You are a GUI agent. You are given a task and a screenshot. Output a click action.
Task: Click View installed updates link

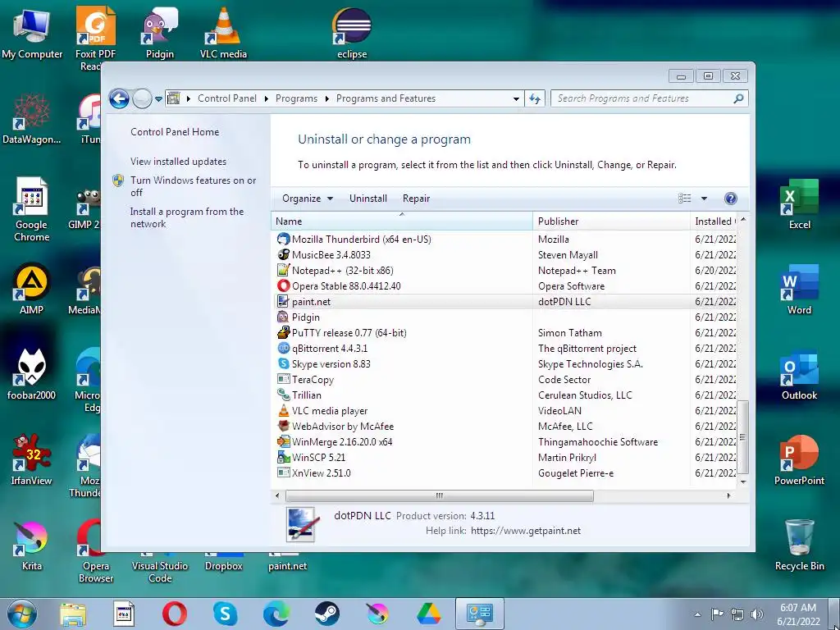[178, 162]
